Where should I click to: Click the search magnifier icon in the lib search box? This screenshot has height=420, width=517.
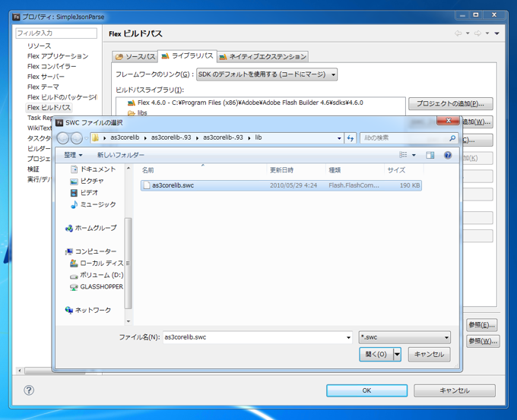tap(452, 138)
